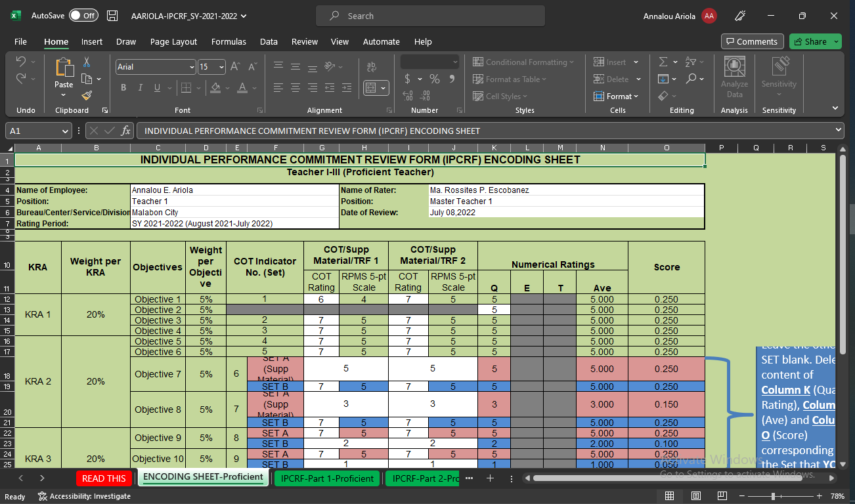Add a new sheet with plus button
This screenshot has width=855, height=504.
490,478
